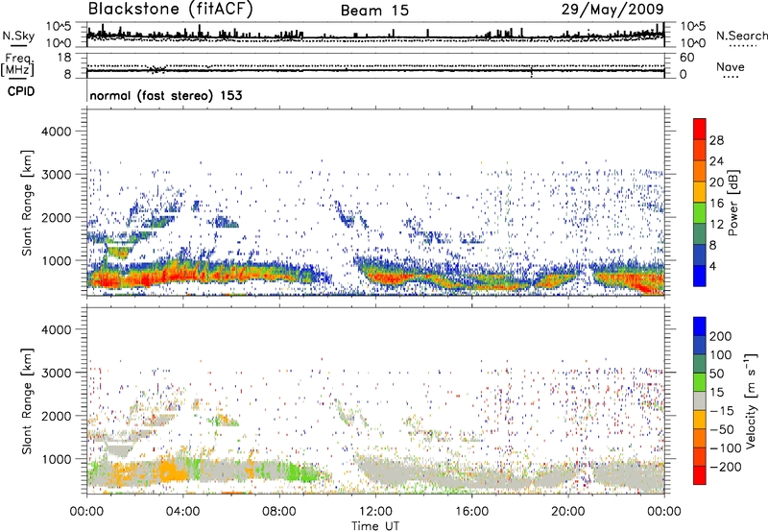Image resolution: width=768 pixels, height=532 pixels.
Task: Click the 'CPID' row label
Action: [21, 91]
